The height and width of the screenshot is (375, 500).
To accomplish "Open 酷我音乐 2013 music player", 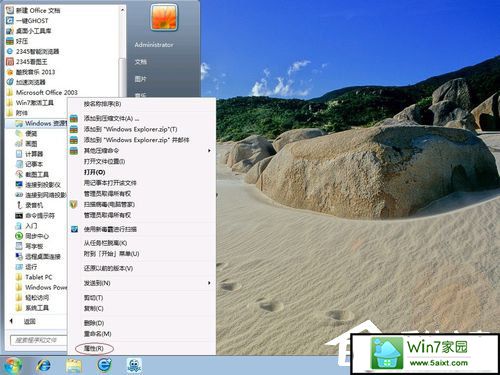I will pos(30,72).
